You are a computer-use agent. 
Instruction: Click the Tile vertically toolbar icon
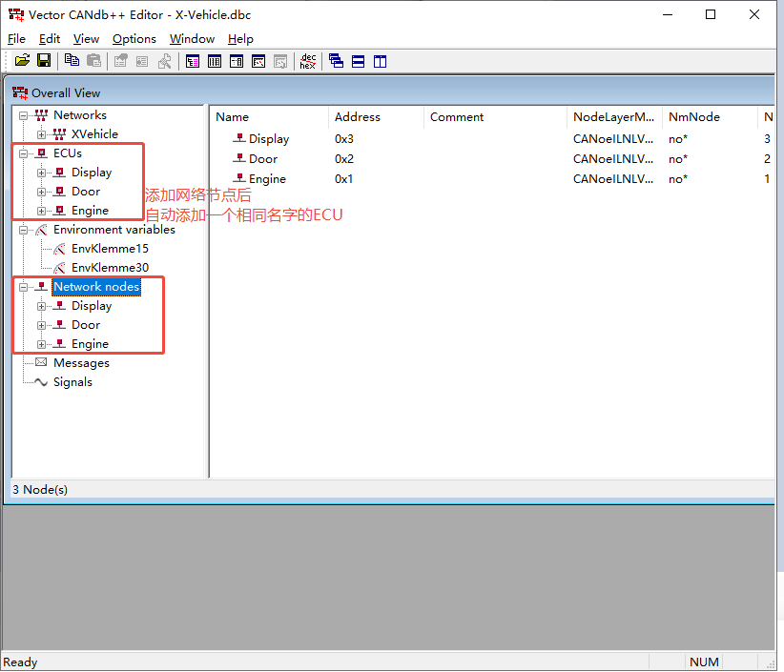[380, 61]
